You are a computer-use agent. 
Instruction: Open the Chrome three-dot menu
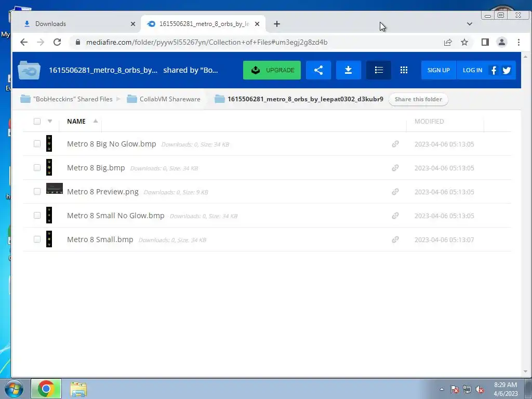click(x=518, y=42)
